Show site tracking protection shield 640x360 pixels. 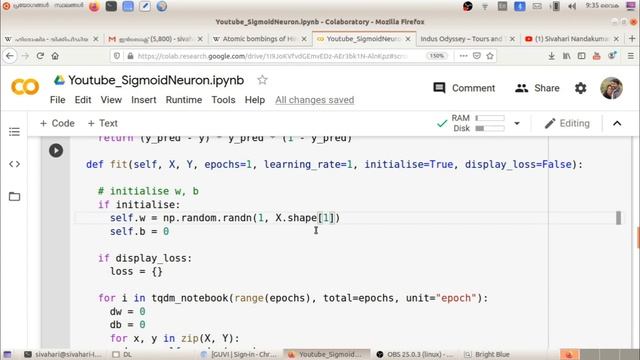click(117, 56)
